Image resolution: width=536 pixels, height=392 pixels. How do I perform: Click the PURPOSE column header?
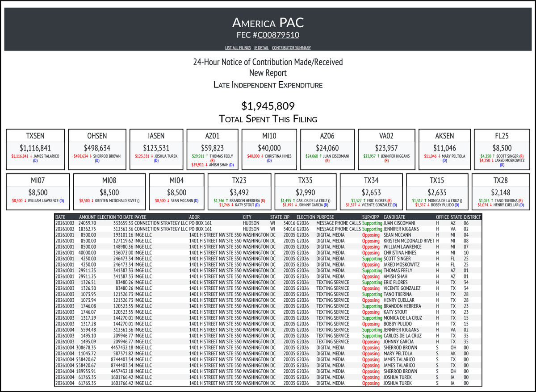[x=325, y=217]
